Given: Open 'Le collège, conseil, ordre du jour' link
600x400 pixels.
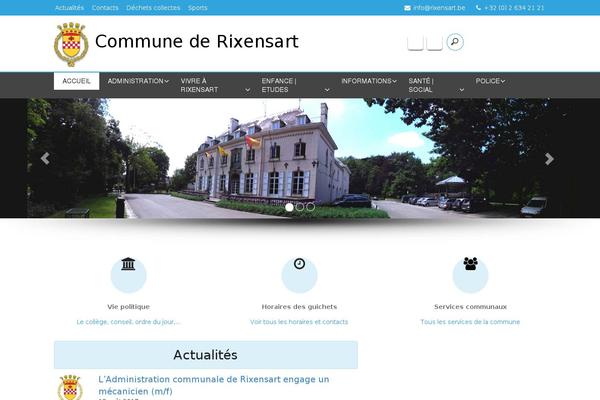Looking at the screenshot, I should coord(128,322).
